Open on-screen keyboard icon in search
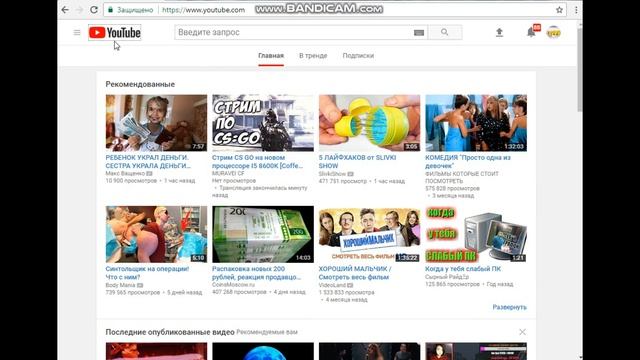The width and height of the screenshot is (640, 360). pos(419,33)
